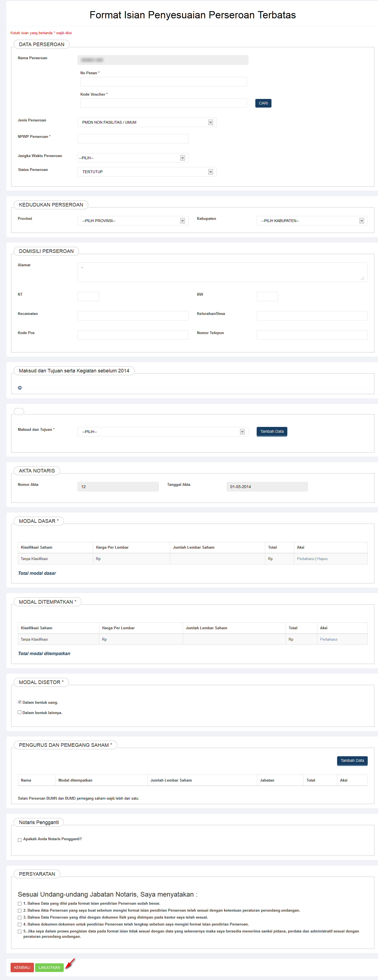Screen dimensions: 378x980
Task: Click Hapus link in Modal Dasar table
Action: (322, 559)
